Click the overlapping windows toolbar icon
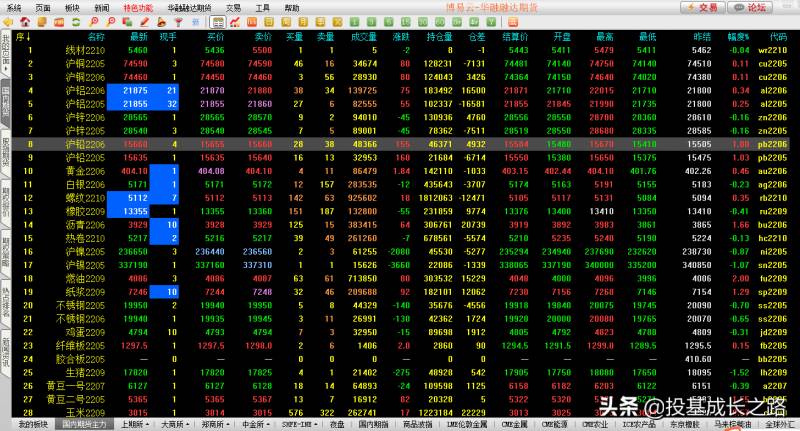Image resolution: width=800 pixels, height=431 pixels. click(x=127, y=22)
